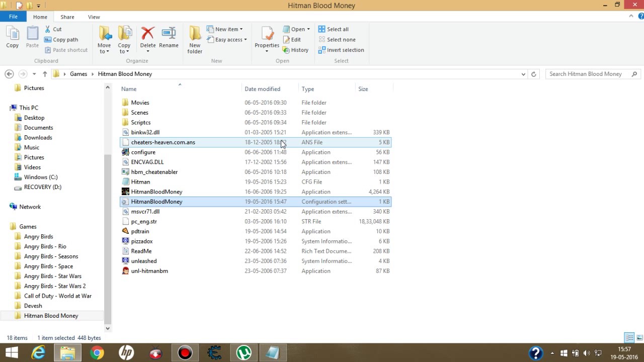Click Copy path in the Clipboard group
This screenshot has width=644, height=362.
click(61, 40)
